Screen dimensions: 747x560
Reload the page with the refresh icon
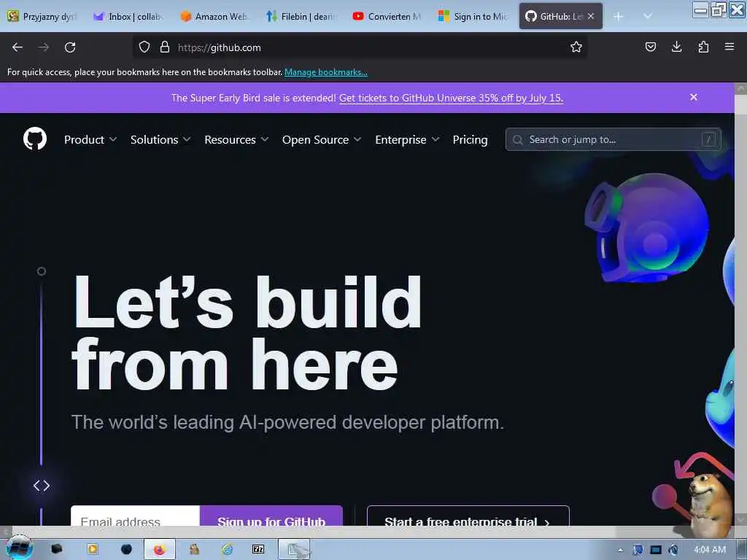70,47
